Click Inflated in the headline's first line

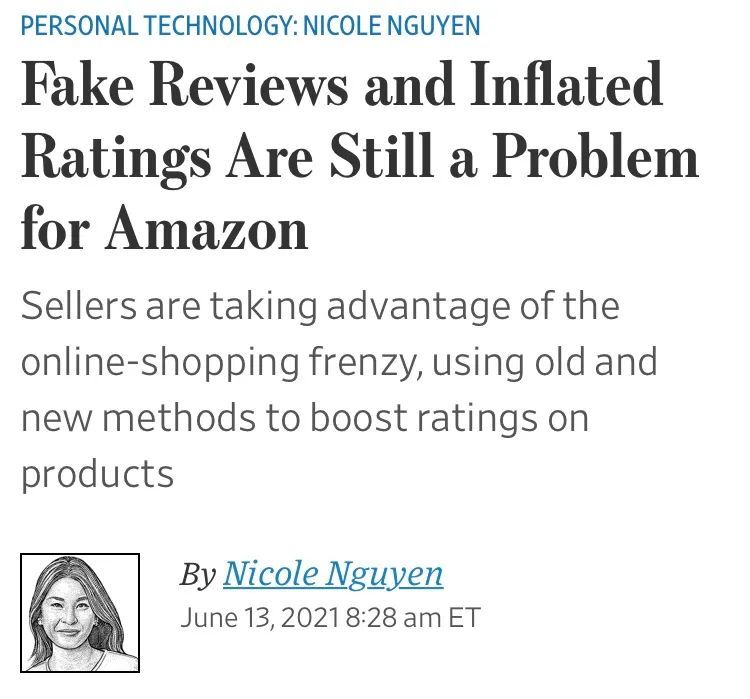pos(567,84)
